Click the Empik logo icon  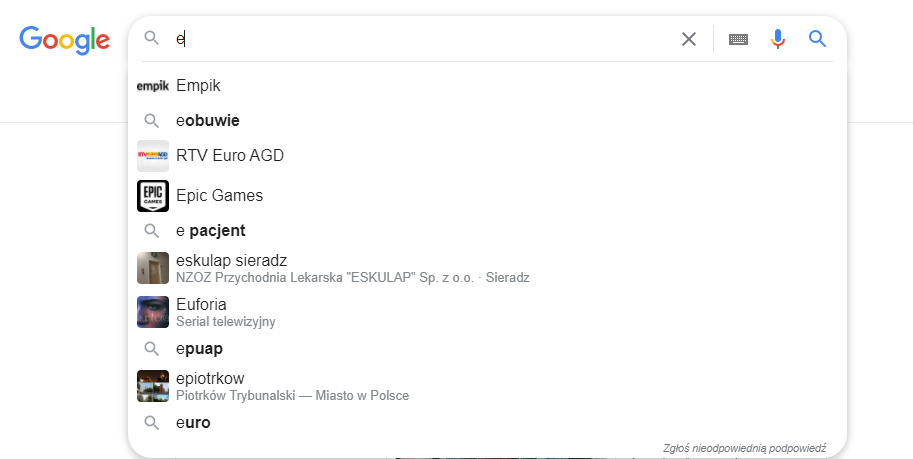tap(153, 86)
